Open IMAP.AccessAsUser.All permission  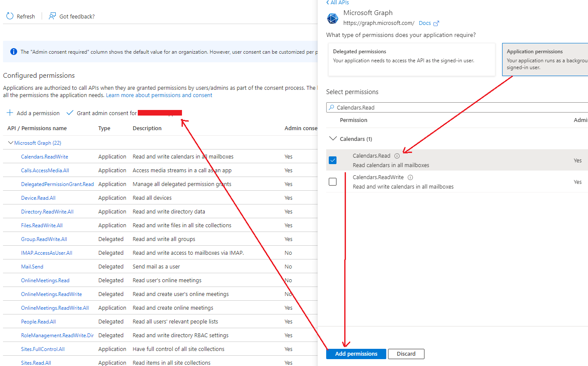click(47, 253)
